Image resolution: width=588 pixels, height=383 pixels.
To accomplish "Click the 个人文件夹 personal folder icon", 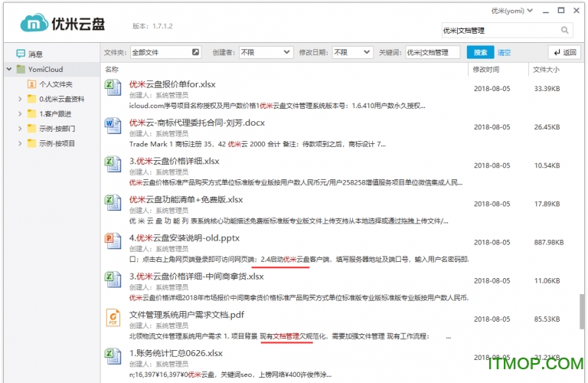I will pos(32,84).
